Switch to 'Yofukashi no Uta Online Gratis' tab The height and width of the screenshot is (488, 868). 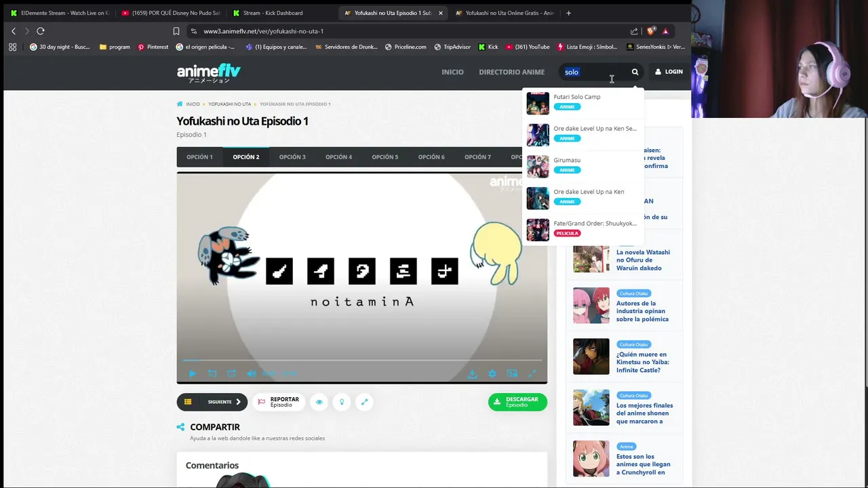504,13
